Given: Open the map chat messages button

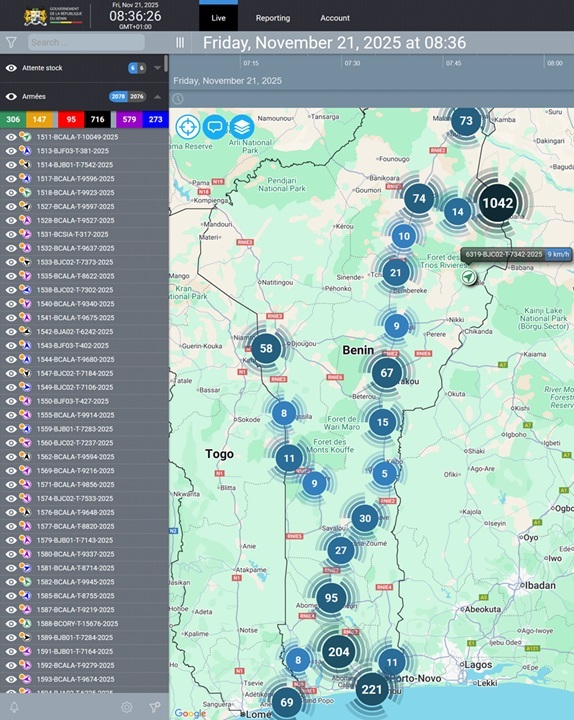Looking at the screenshot, I should (x=215, y=127).
